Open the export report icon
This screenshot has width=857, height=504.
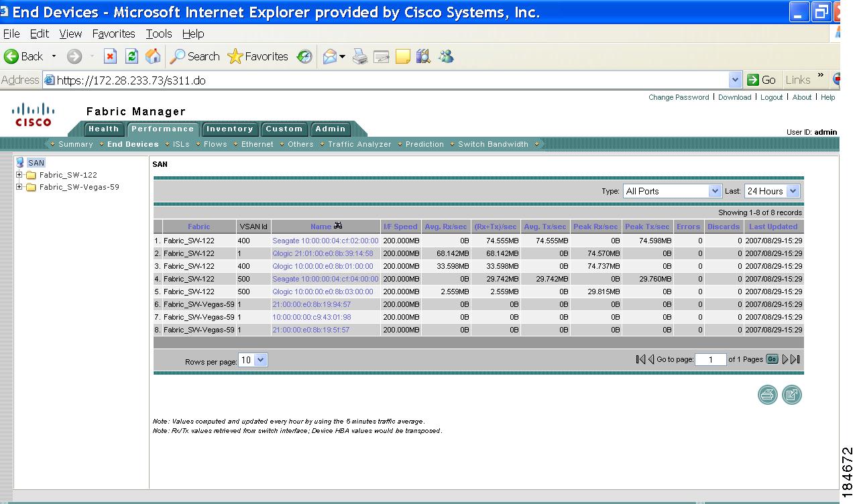coord(791,395)
